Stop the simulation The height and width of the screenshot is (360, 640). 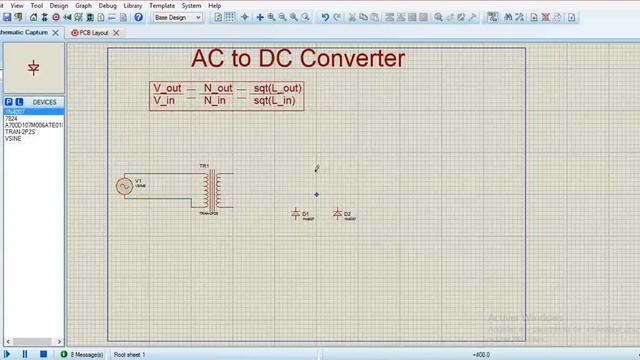[x=43, y=354]
